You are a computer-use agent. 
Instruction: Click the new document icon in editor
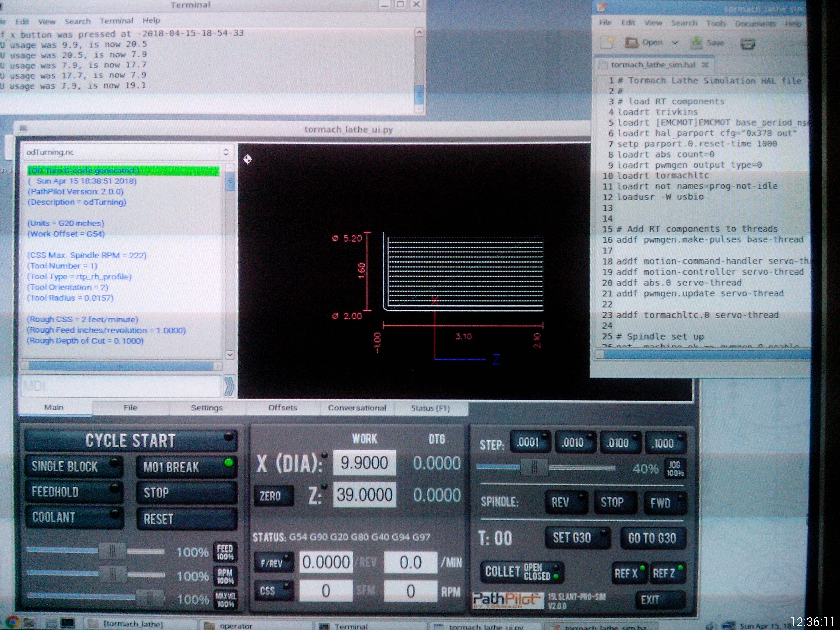(x=607, y=43)
